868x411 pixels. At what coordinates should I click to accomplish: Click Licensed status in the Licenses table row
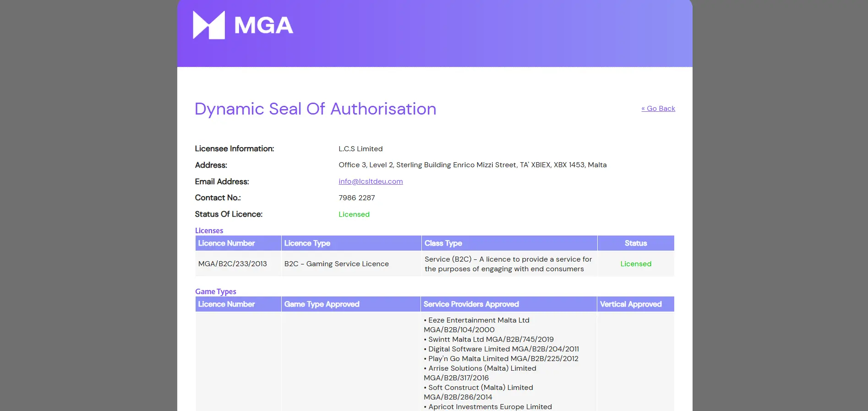click(x=635, y=264)
